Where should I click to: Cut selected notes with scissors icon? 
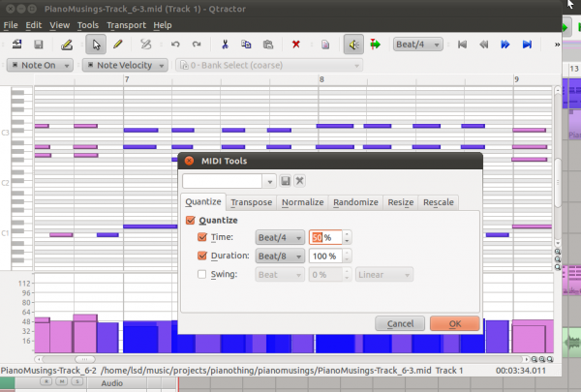point(225,45)
